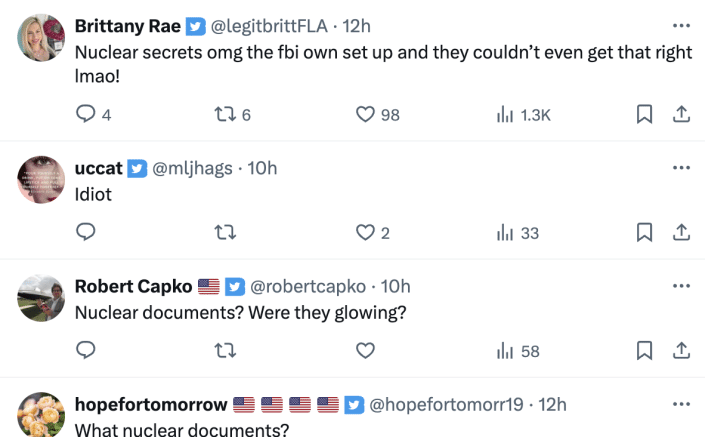705x437 pixels.
Task: Open more options for uccat's tweet
Action: click(681, 168)
